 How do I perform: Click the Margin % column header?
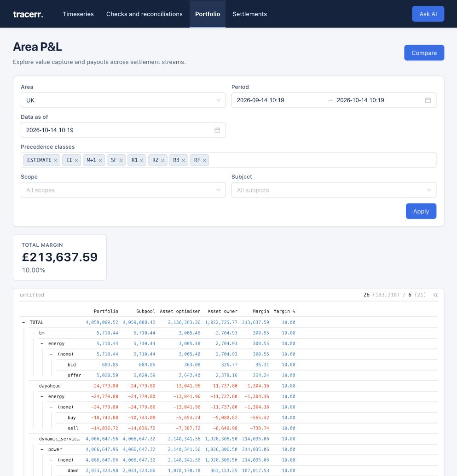284,312
